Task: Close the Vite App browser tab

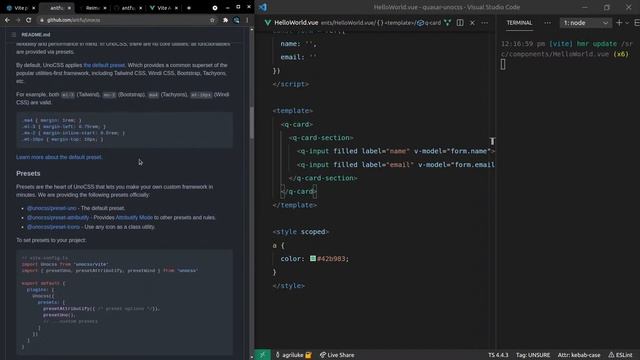Action: coord(176,8)
